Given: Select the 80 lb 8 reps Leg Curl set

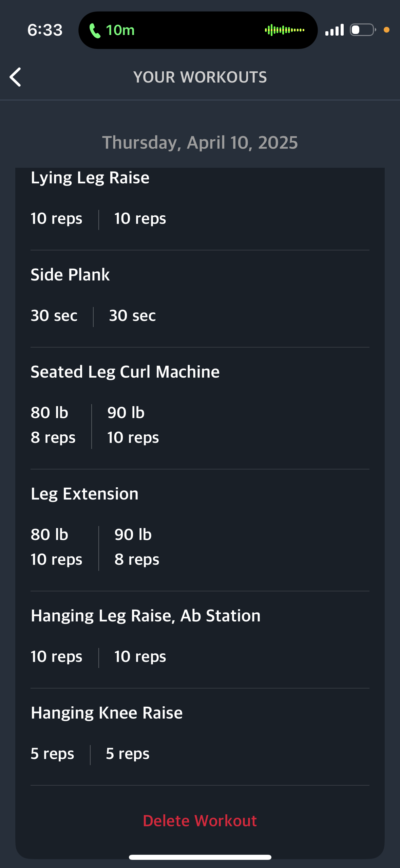Looking at the screenshot, I should coord(53,425).
